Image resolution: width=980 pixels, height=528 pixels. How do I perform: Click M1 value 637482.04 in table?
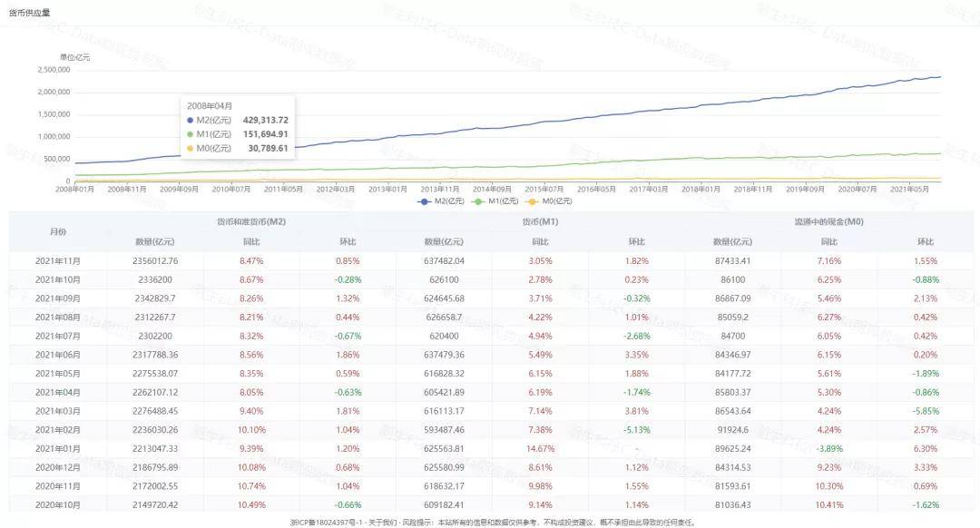pyautogui.click(x=444, y=260)
